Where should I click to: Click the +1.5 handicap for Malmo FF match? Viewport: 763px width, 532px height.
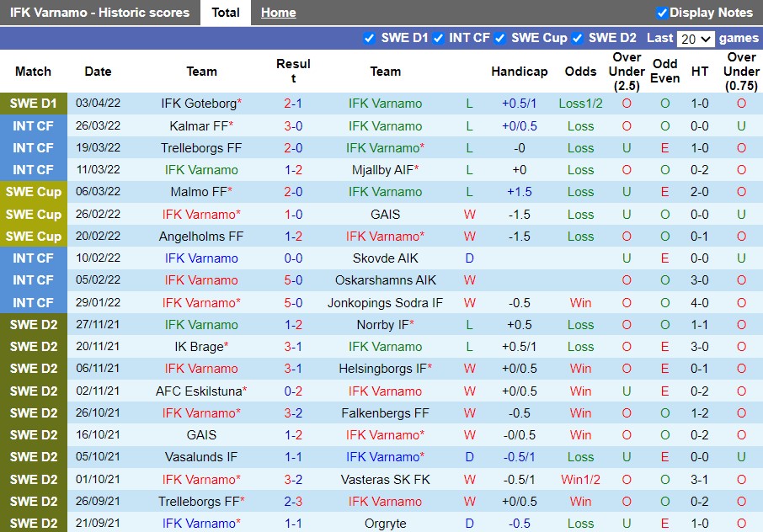[520, 192]
